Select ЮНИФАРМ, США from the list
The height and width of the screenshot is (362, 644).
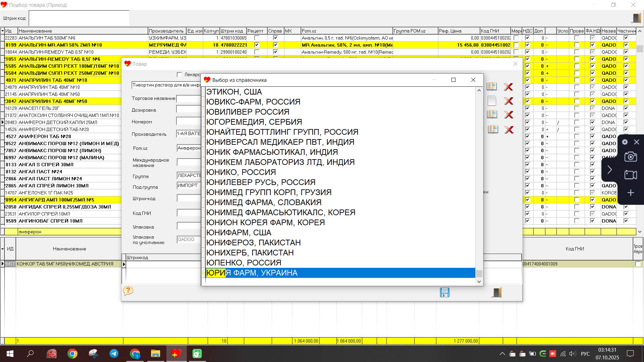pos(238,233)
